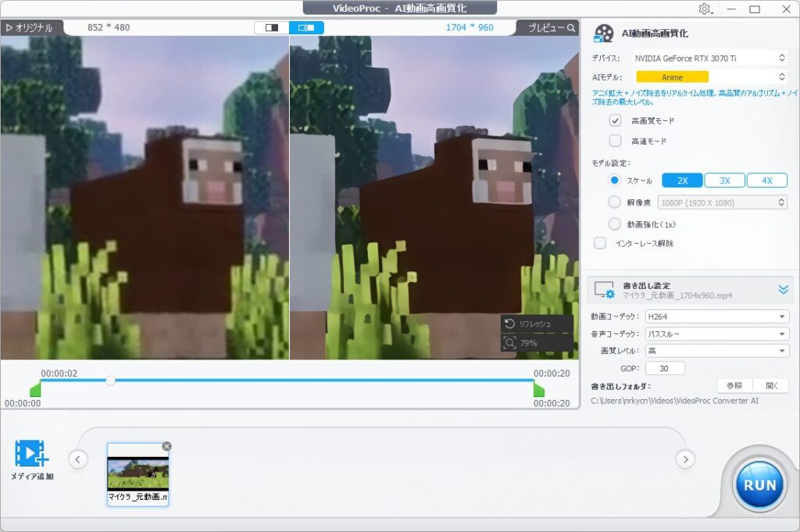
Task: Click the GOP value field
Action: coord(665,368)
